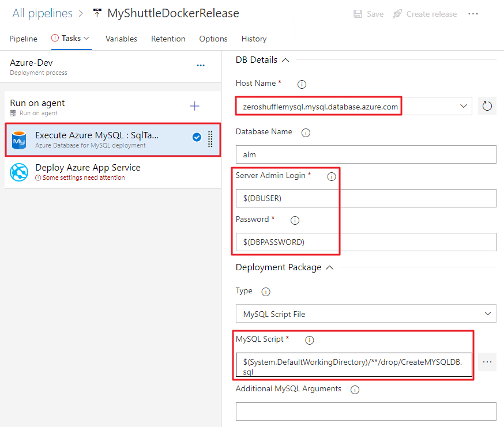Viewport: 504px width, 427px height.
Task: Click the Azure App Service globe icon
Action: [19, 172]
